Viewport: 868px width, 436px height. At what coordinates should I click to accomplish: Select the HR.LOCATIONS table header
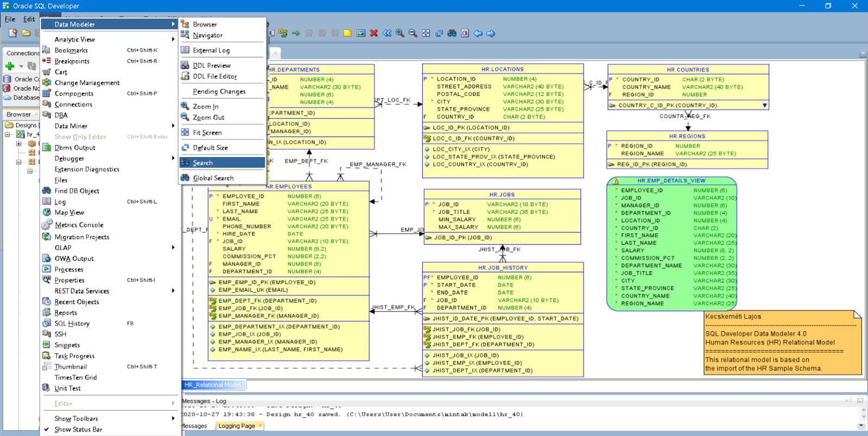[503, 69]
